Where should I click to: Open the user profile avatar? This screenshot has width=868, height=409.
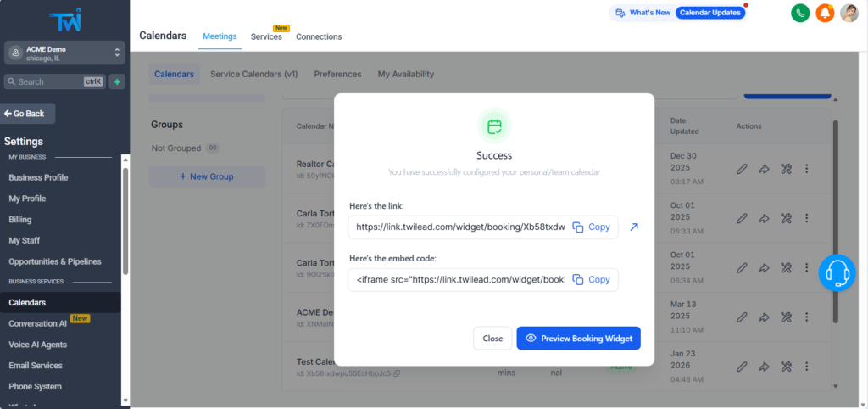pyautogui.click(x=849, y=13)
